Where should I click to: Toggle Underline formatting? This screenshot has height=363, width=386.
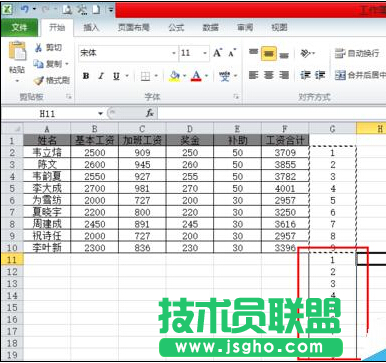[x=116, y=76]
